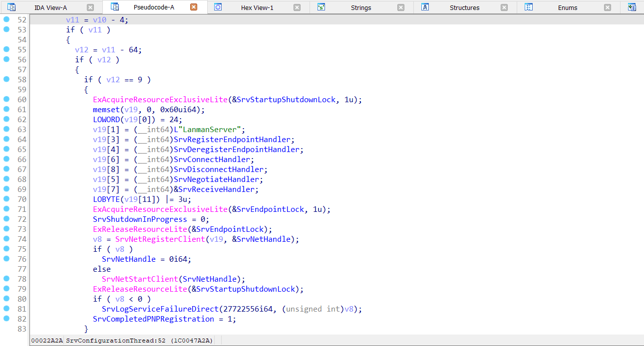Click the IDA View-A tab icon
The height and width of the screenshot is (346, 644).
pos(12,7)
